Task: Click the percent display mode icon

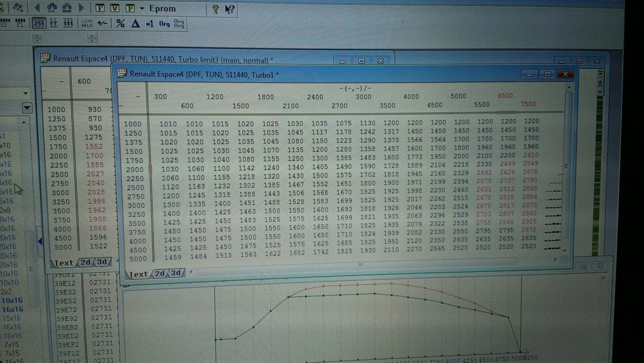Action: tap(120, 24)
